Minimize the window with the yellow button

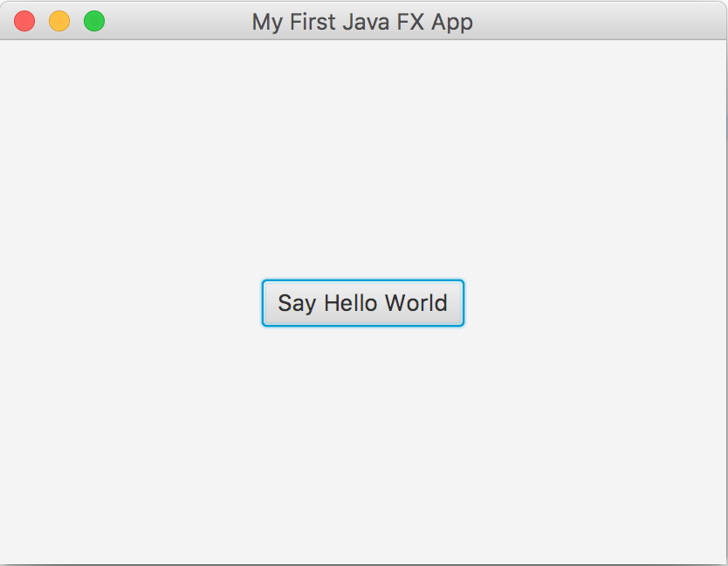(x=59, y=21)
